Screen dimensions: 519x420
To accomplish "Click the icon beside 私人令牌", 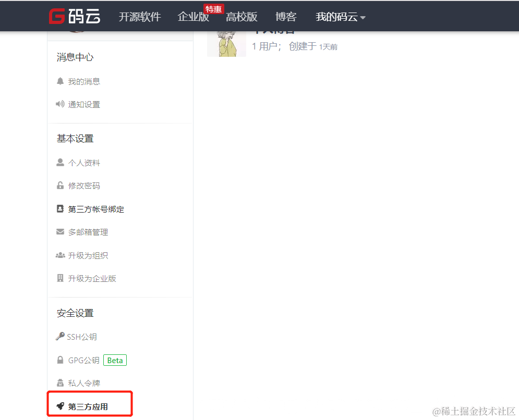I will pyautogui.click(x=60, y=383).
